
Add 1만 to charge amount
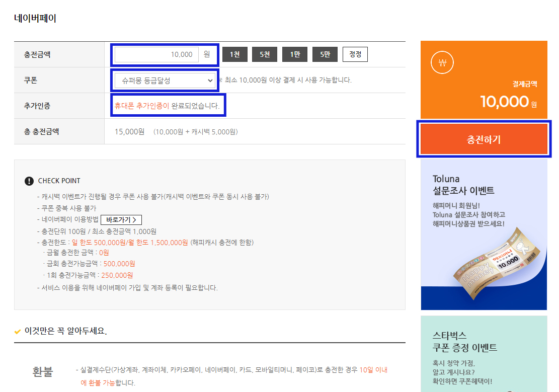coord(295,54)
